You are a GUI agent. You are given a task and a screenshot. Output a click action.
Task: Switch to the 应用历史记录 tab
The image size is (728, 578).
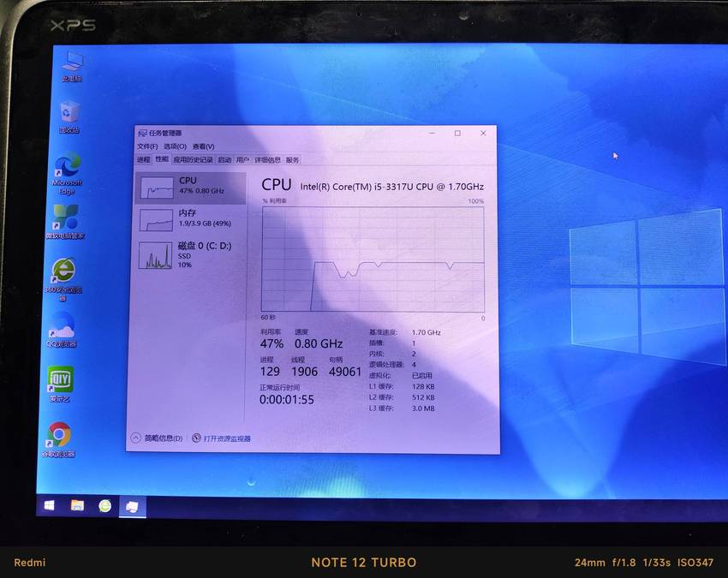(193, 160)
